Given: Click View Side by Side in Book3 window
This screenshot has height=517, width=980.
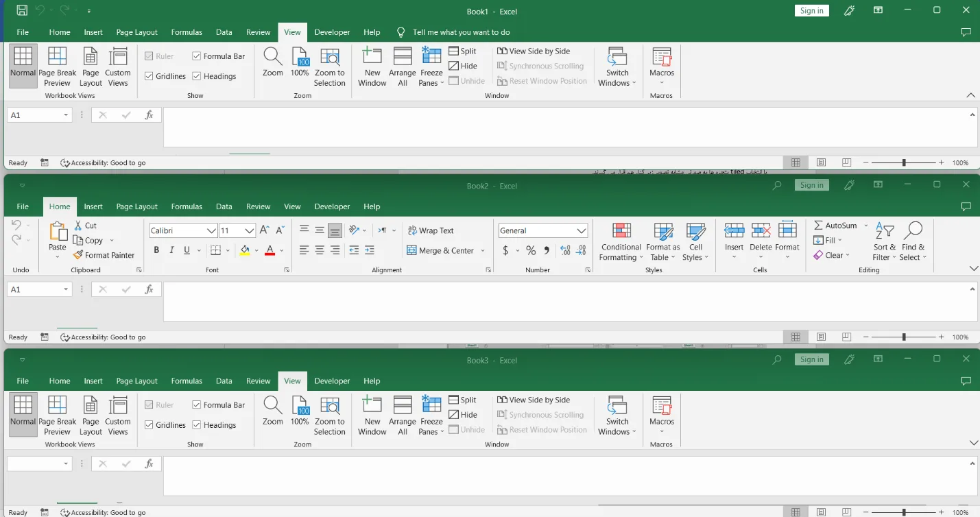Looking at the screenshot, I should (534, 400).
